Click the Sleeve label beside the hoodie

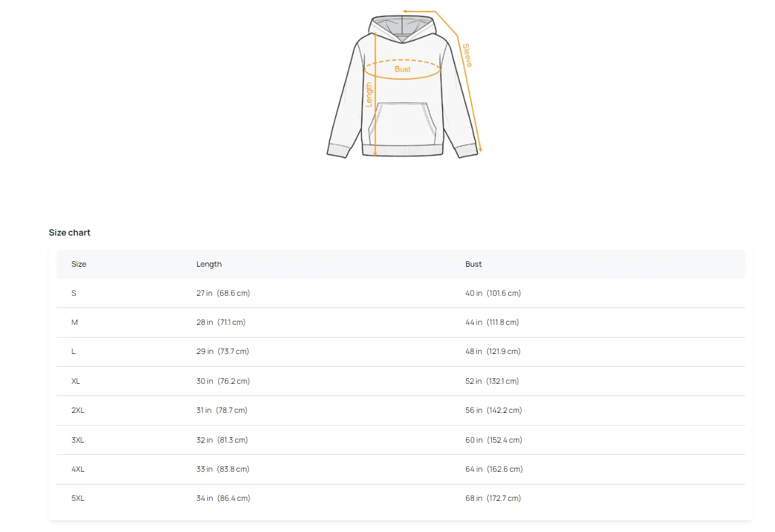click(x=467, y=56)
